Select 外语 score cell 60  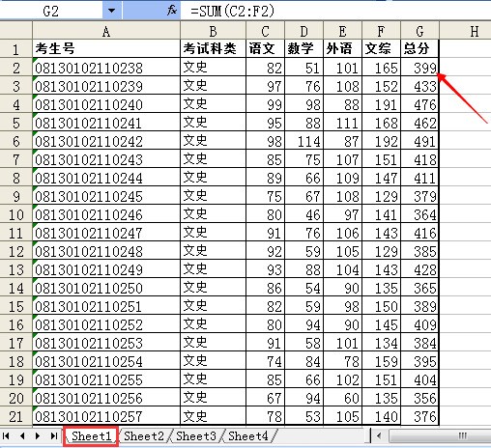click(x=342, y=398)
